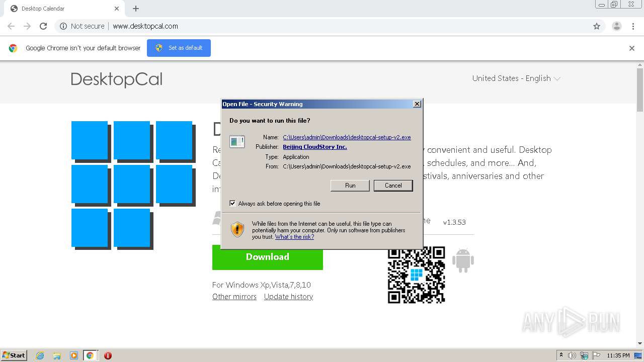Click Cancel in Security Warning dialog
644x362 pixels.
393,186
